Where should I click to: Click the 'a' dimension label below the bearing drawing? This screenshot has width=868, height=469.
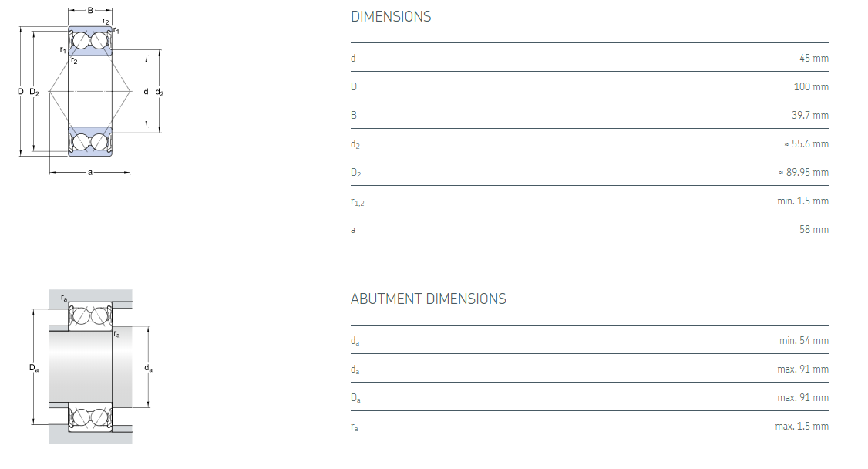[90, 172]
